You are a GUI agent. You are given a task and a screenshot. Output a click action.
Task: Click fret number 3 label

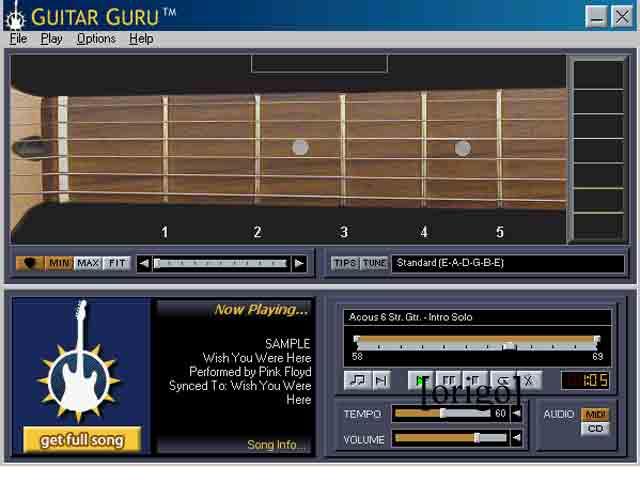(x=344, y=232)
